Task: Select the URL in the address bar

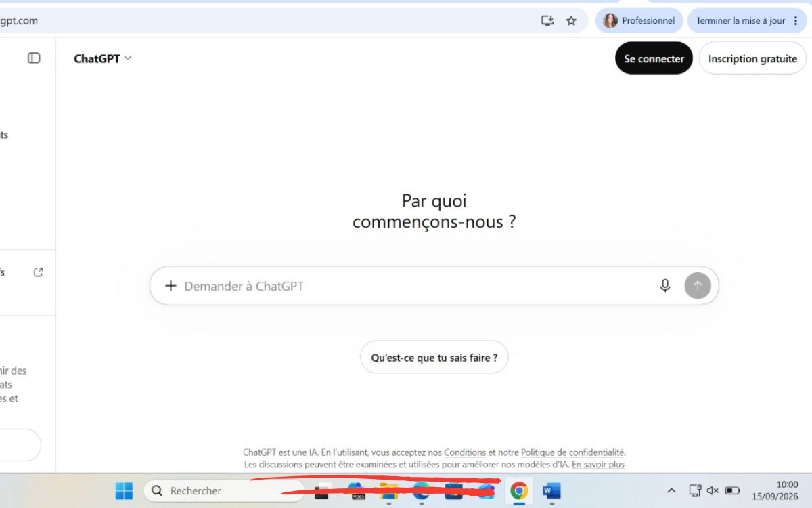Action: [19, 20]
